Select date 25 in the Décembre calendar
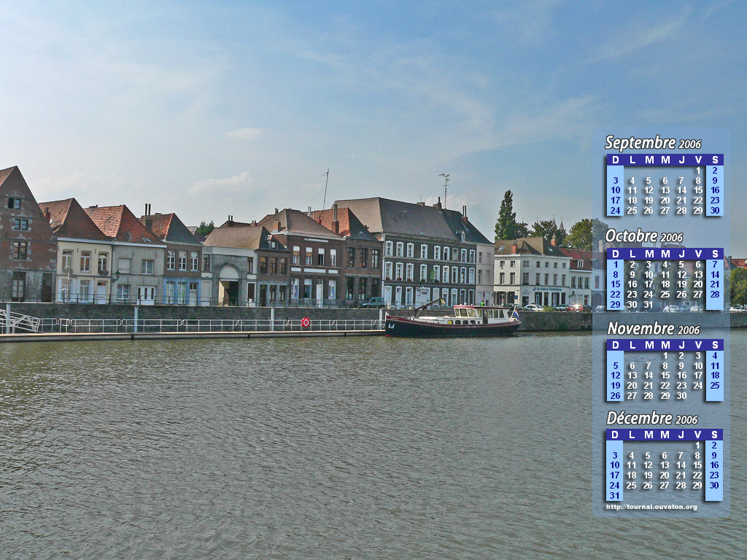The width and height of the screenshot is (747, 560). click(632, 485)
